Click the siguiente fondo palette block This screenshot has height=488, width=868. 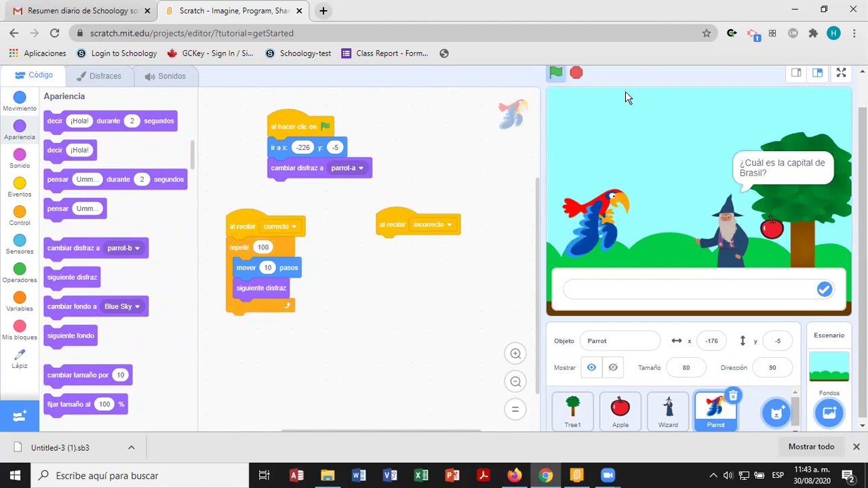coord(71,335)
